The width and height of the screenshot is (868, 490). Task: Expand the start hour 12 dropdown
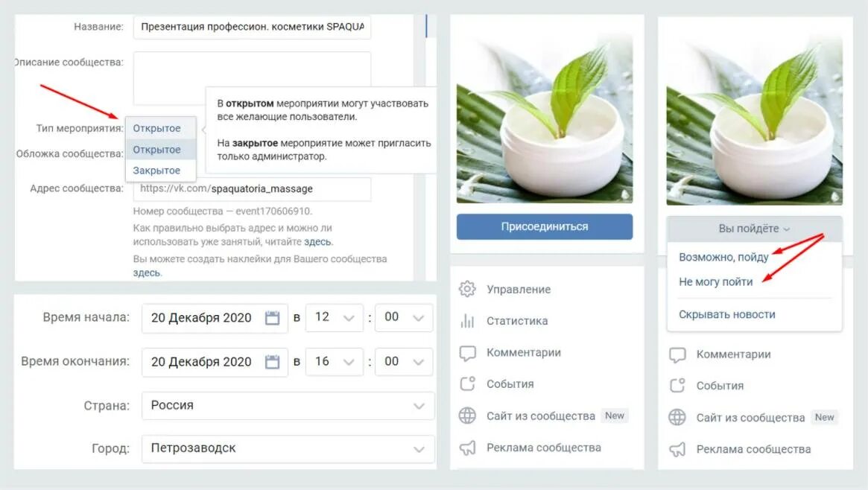[x=335, y=317]
